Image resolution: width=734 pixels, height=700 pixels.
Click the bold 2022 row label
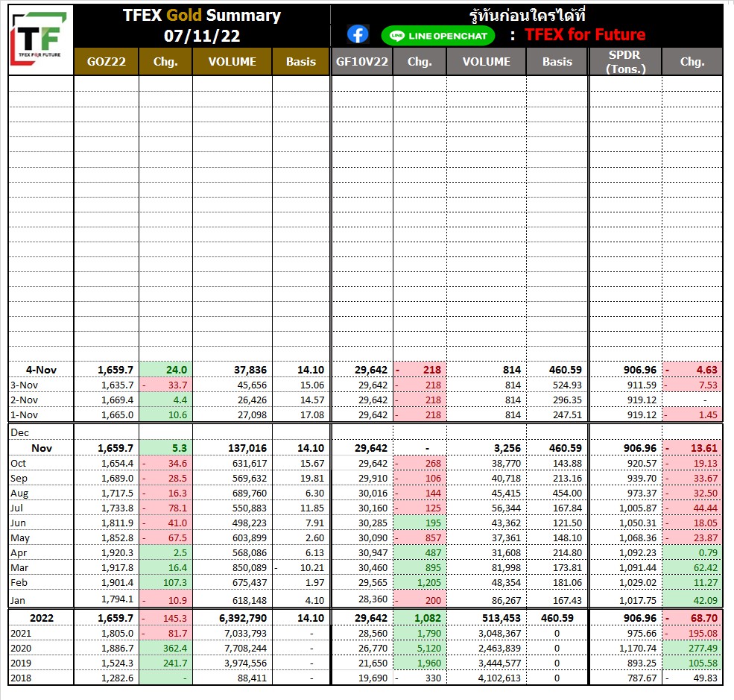(x=42, y=619)
